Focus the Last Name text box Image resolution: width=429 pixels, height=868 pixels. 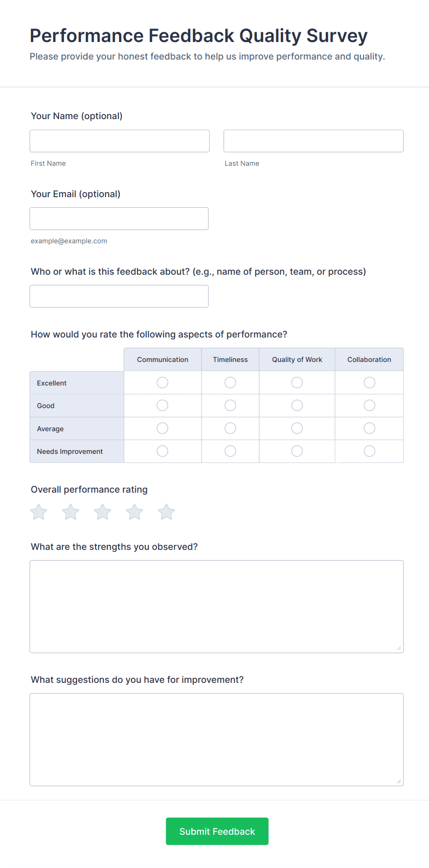pos(313,141)
